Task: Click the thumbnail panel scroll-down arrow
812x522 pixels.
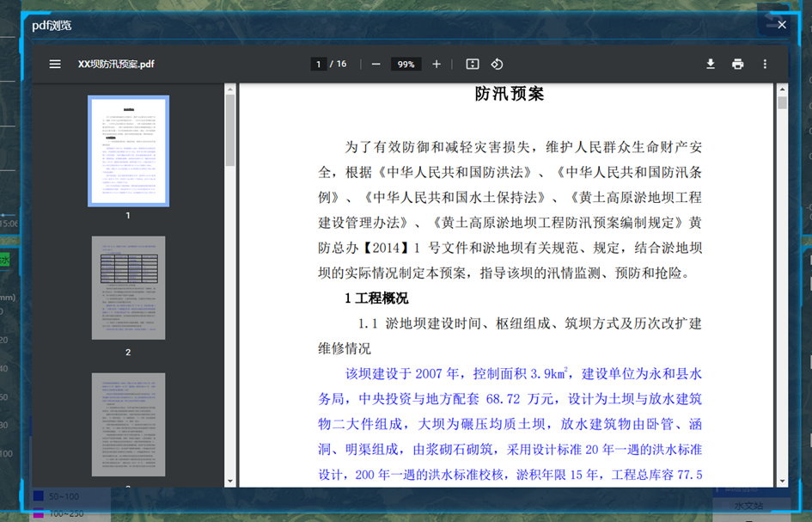Action: (230, 481)
